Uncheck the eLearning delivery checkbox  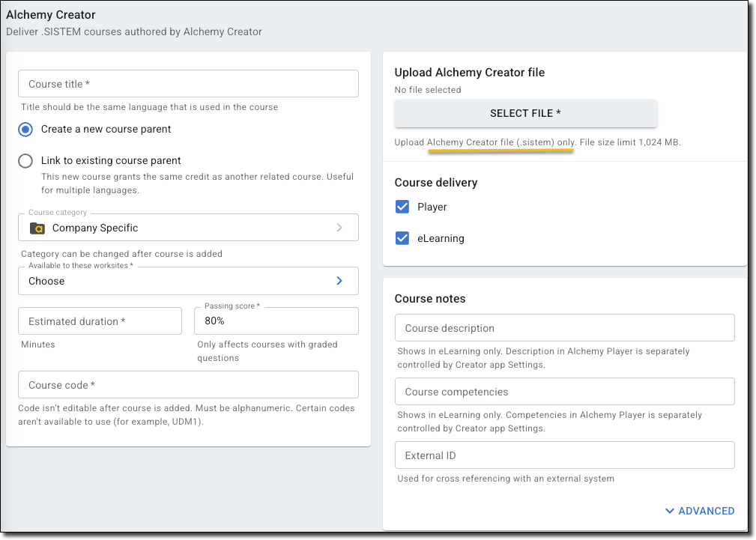coord(402,239)
